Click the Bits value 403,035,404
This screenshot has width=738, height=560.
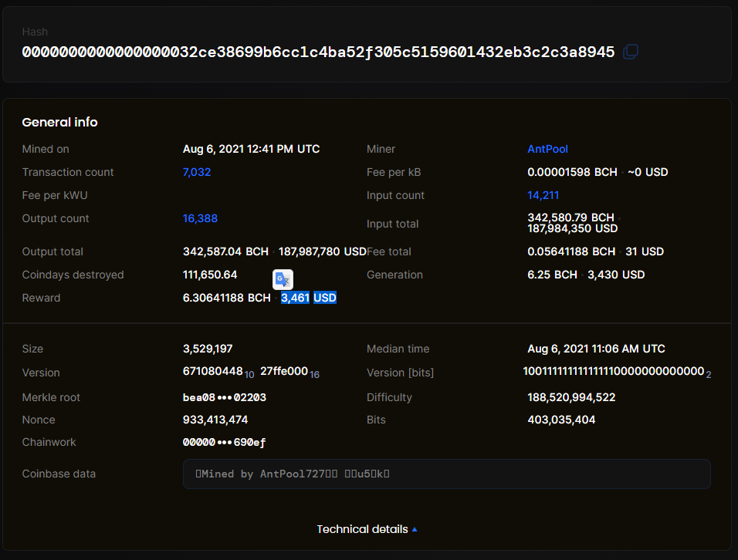coord(561,420)
